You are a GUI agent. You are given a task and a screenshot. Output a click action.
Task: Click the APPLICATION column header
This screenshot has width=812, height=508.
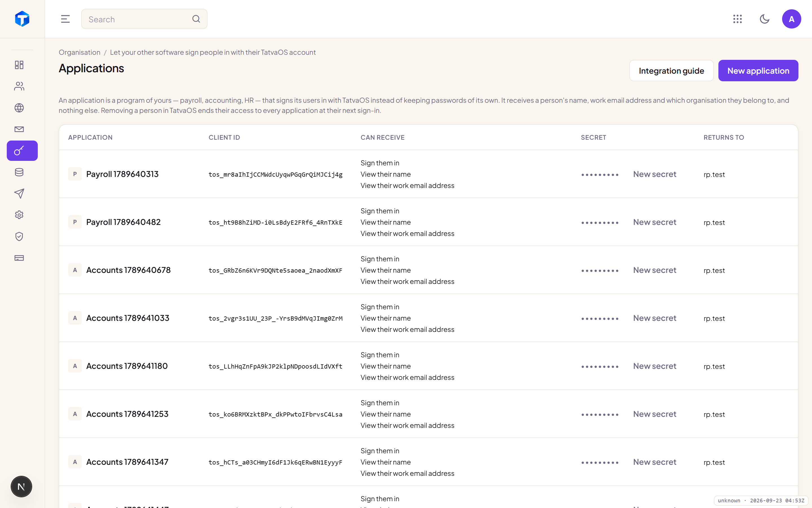(x=90, y=137)
